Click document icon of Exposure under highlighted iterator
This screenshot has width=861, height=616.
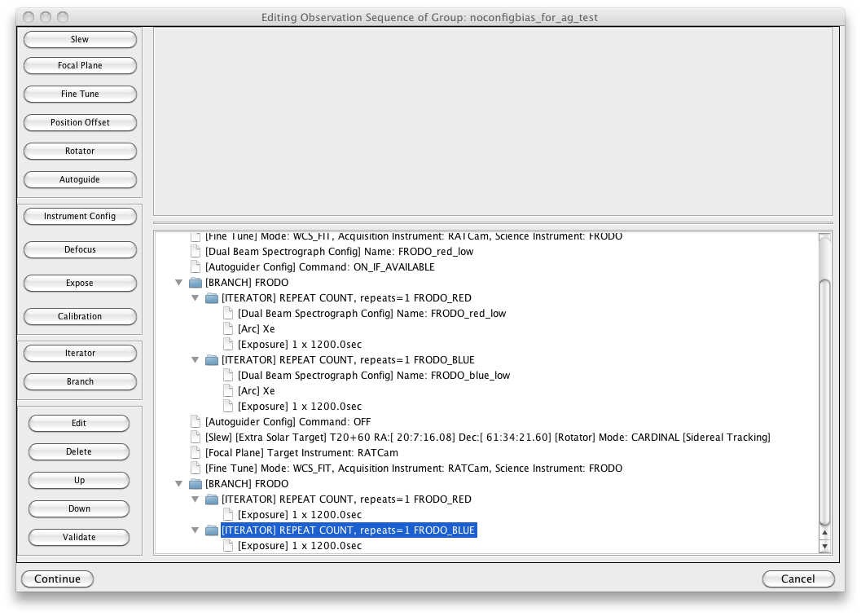[x=228, y=546]
